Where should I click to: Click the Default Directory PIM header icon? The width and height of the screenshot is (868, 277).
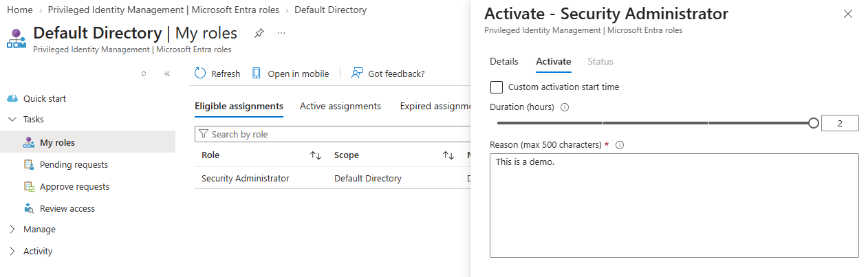16,38
